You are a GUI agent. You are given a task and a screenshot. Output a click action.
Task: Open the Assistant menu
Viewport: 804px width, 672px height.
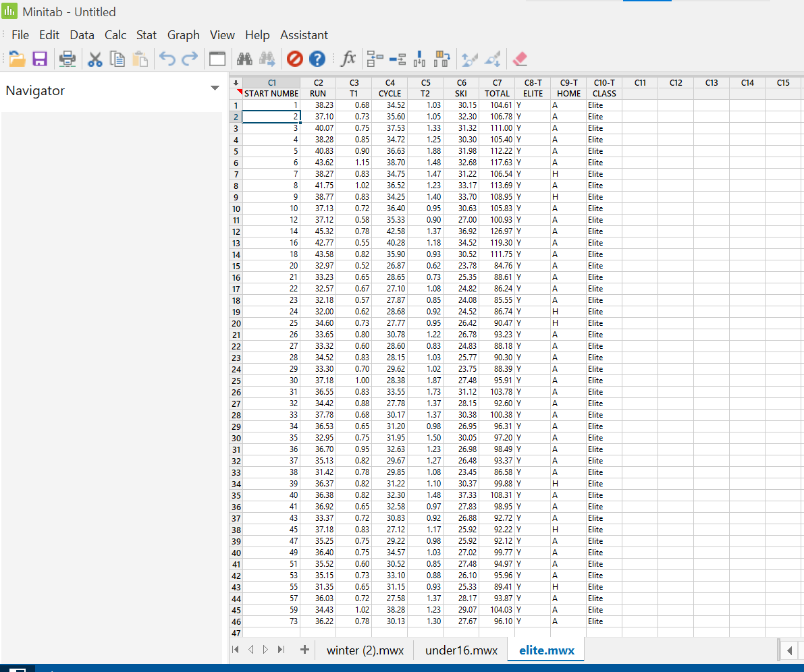pos(304,34)
